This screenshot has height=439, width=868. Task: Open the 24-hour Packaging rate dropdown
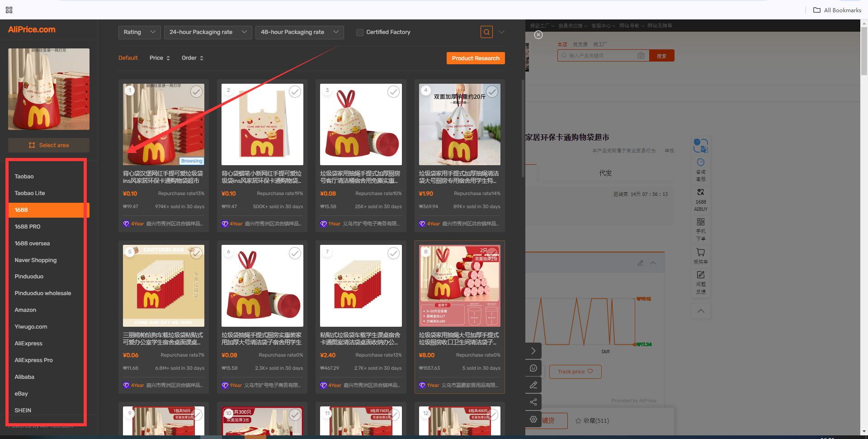[x=208, y=32]
